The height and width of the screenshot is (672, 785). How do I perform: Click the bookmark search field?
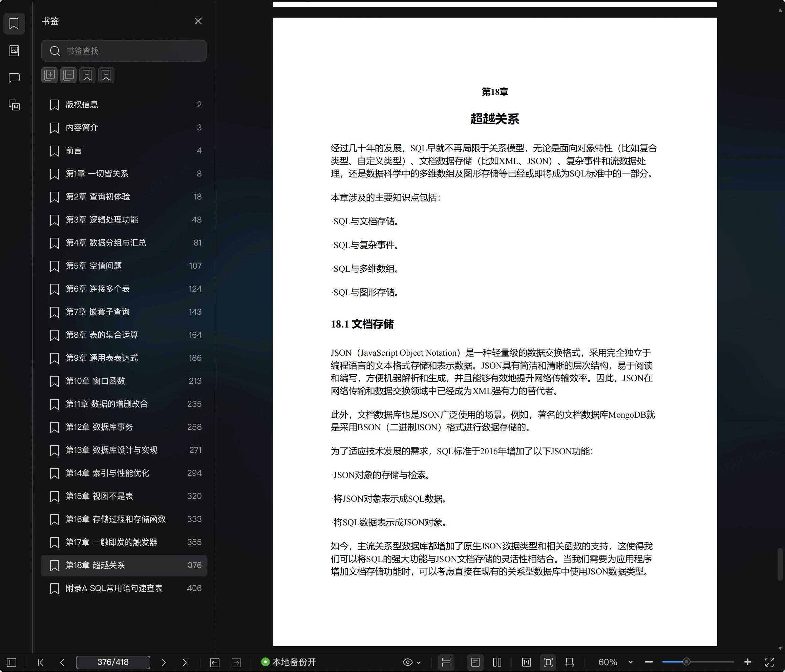(x=124, y=51)
